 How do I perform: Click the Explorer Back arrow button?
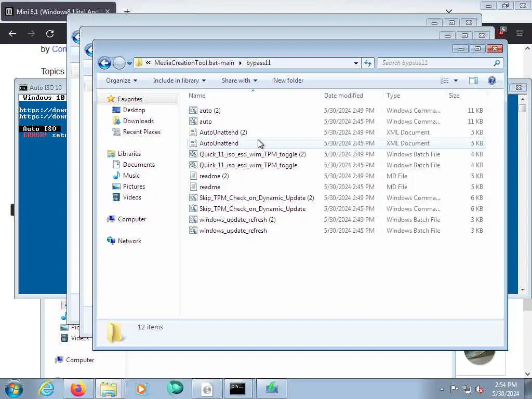(x=104, y=63)
